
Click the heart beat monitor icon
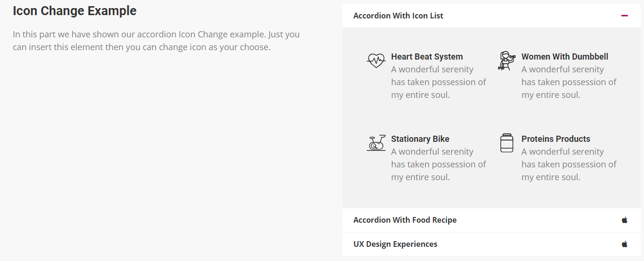click(376, 61)
